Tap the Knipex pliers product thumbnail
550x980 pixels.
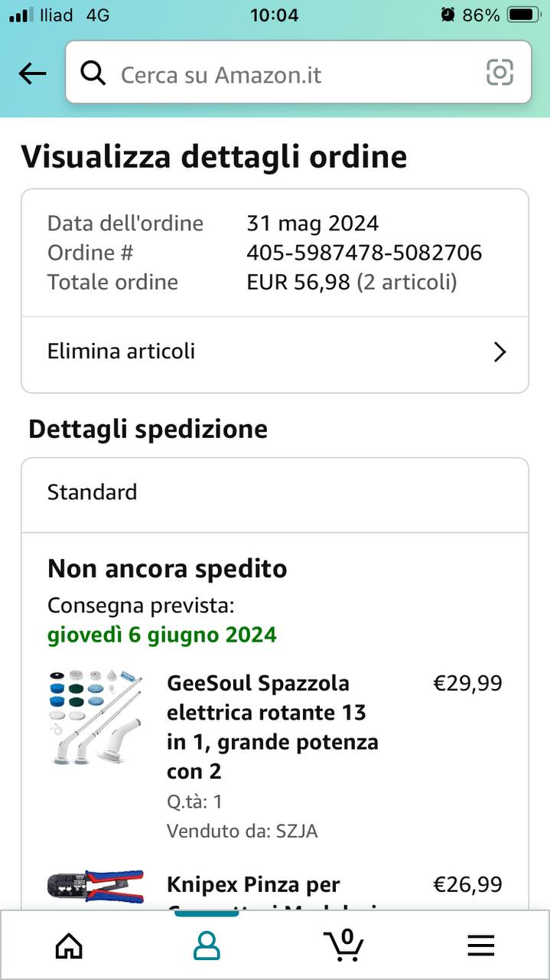click(96, 887)
